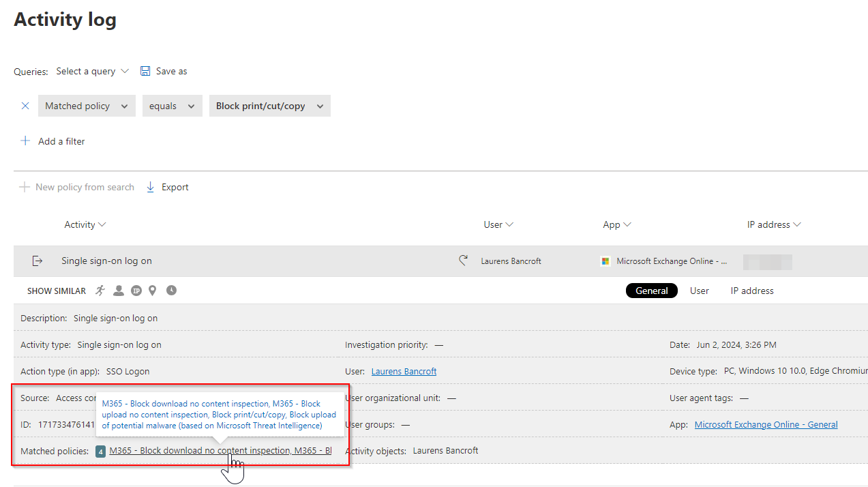Select the Single sign-on log on activity row
868x487 pixels.
pos(440,261)
